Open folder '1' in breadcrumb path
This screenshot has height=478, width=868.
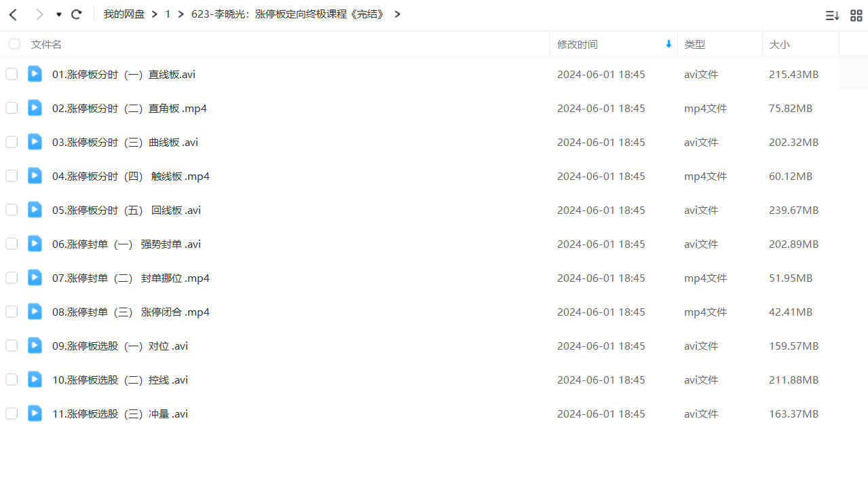(168, 14)
